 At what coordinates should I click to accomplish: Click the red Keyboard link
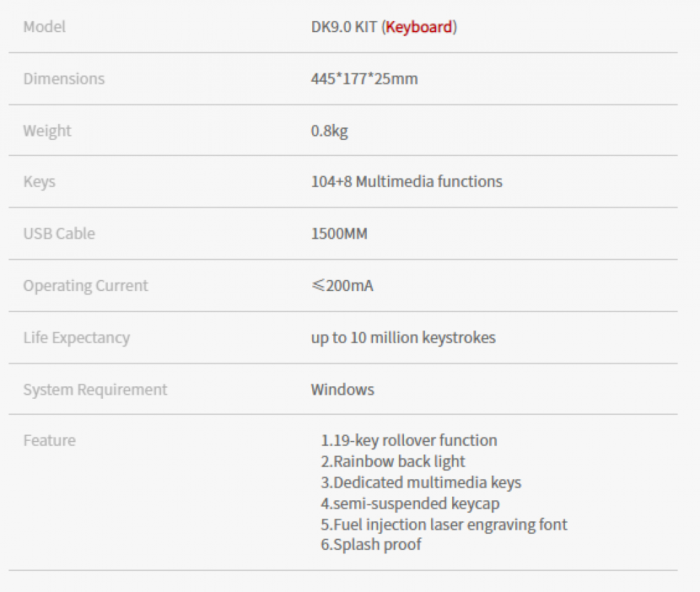pos(419,27)
